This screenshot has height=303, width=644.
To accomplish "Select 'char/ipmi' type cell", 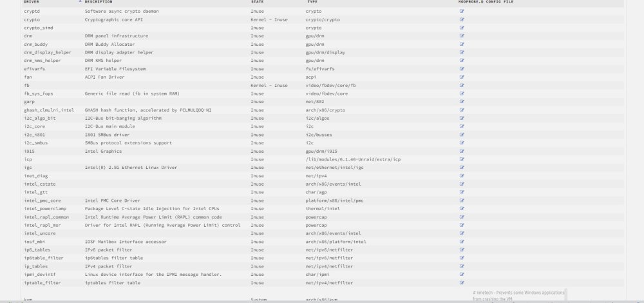I will (317, 274).
